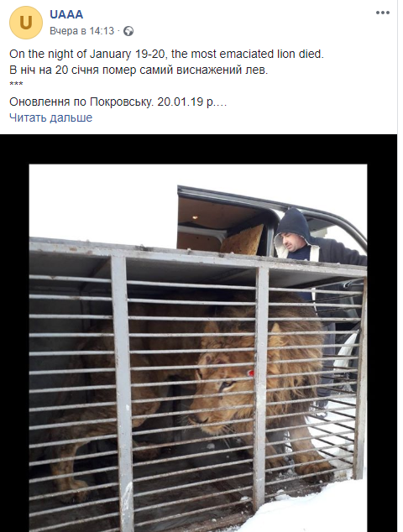403x532 pixels.
Task: Click the Ukrainian line В ніч на 20 січня
Action: pos(139,70)
